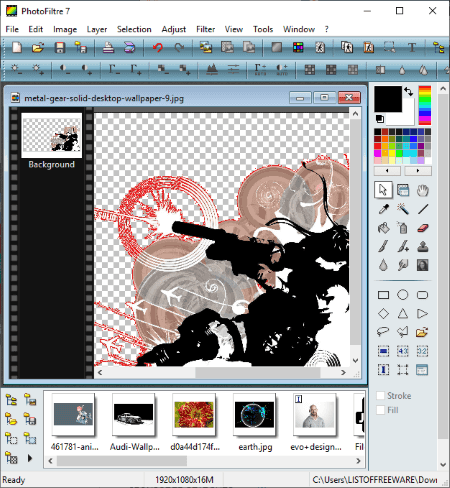The height and width of the screenshot is (488, 450).
Task: Select the Clone stamp tool
Action: (x=422, y=247)
